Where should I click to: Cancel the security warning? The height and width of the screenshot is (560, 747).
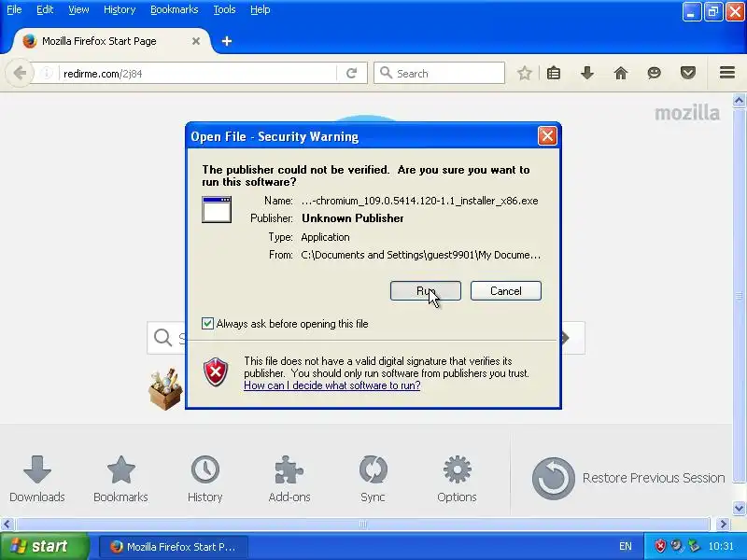[506, 291]
